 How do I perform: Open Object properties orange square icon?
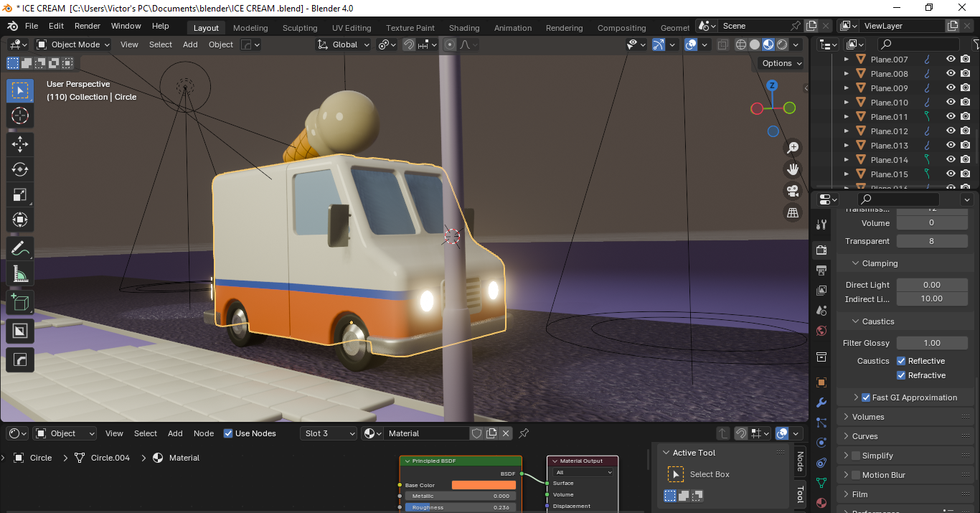[821, 382]
